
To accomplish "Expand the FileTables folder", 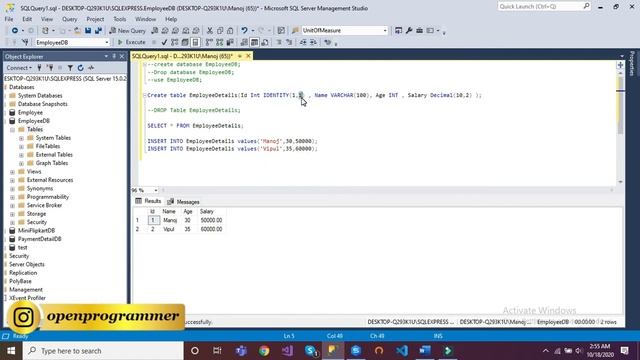I will point(21,147).
